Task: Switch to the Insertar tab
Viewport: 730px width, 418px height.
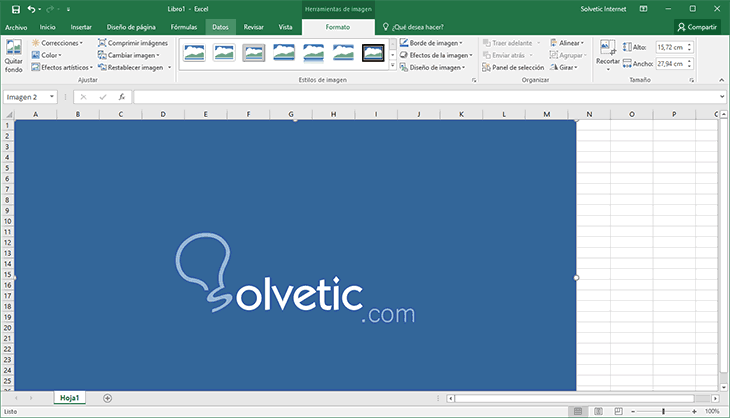Action: tap(81, 27)
